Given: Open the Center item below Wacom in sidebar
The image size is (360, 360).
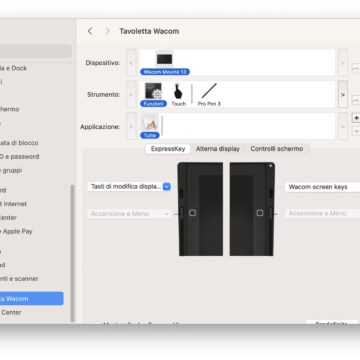Looking at the screenshot, I should (x=11, y=312).
